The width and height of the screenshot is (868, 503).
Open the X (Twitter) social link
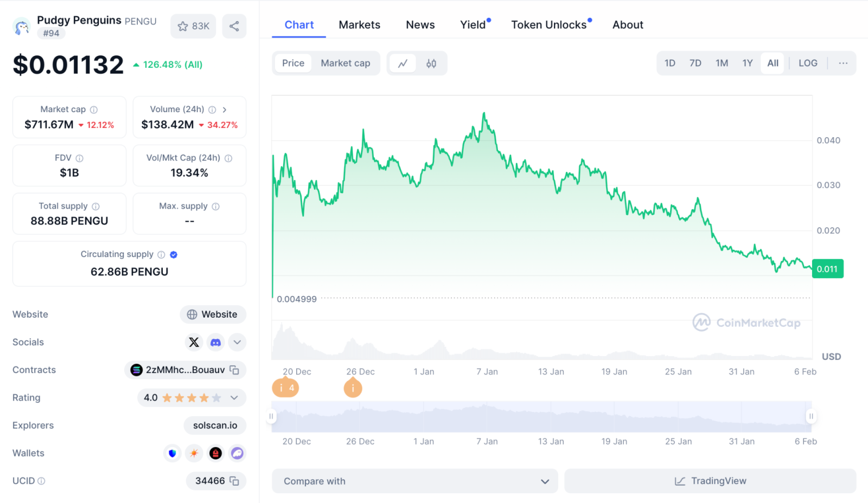tap(194, 342)
